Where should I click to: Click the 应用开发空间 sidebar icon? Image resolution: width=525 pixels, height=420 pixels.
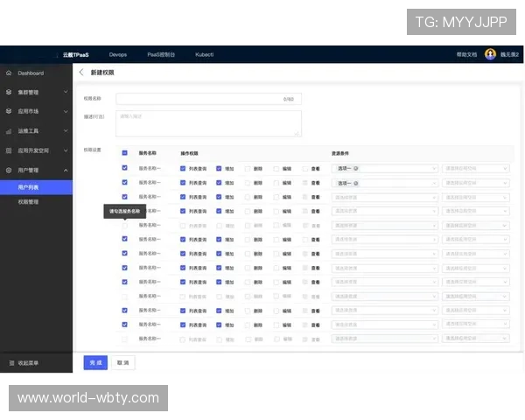(9, 150)
